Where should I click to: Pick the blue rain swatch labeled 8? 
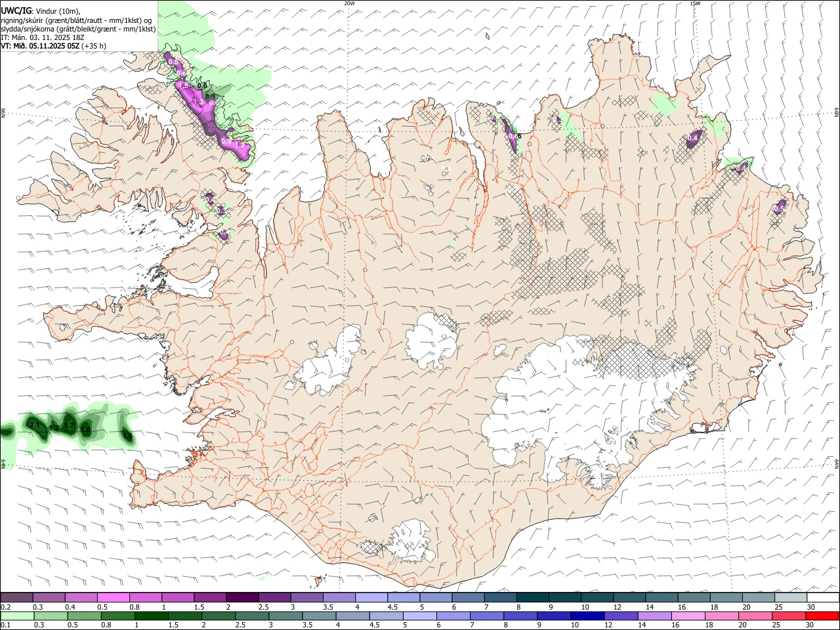point(520,616)
